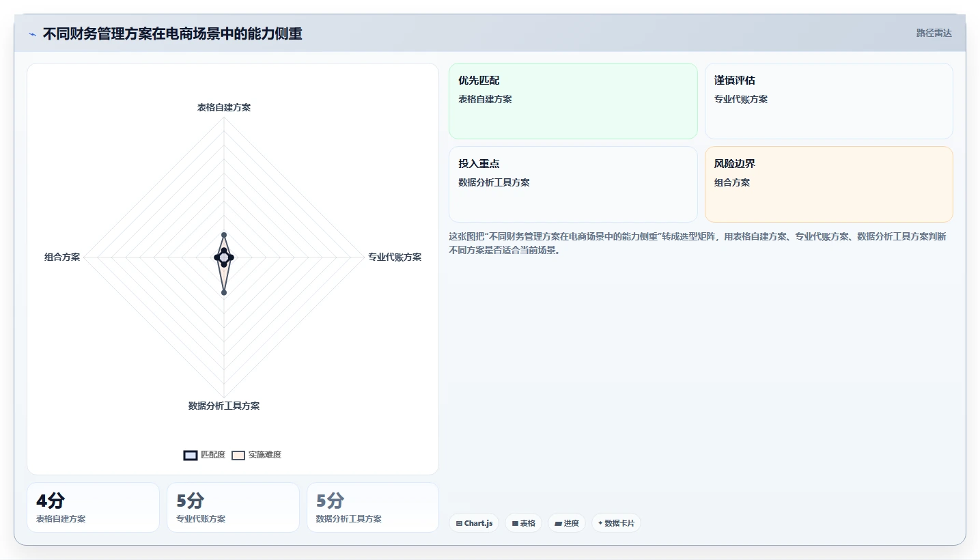
Task: Click the 5分 数据分析工具方案 stat card
Action: [373, 507]
